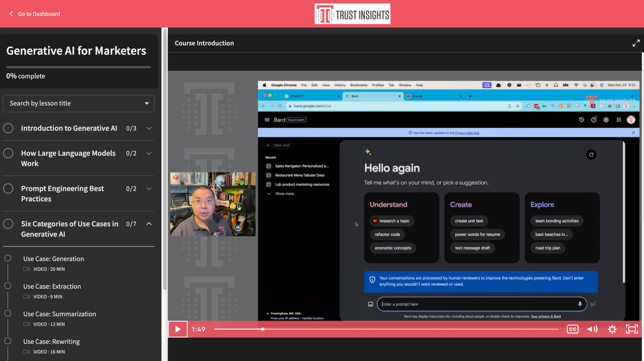Refresh Bard suggestions circular arrow

click(591, 155)
